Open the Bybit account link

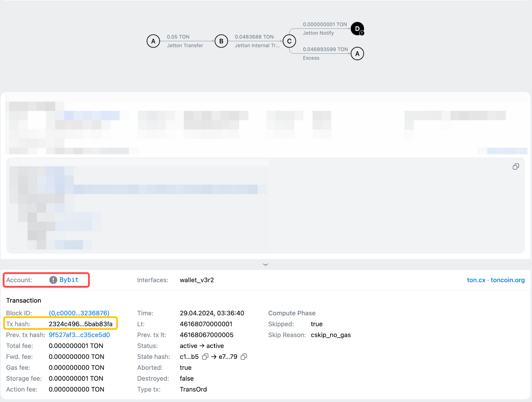69,280
